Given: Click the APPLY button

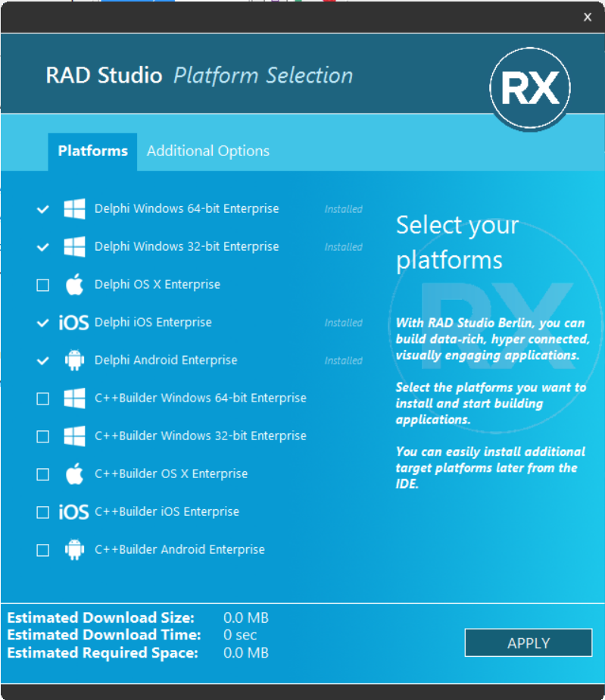Looking at the screenshot, I should 529,643.
